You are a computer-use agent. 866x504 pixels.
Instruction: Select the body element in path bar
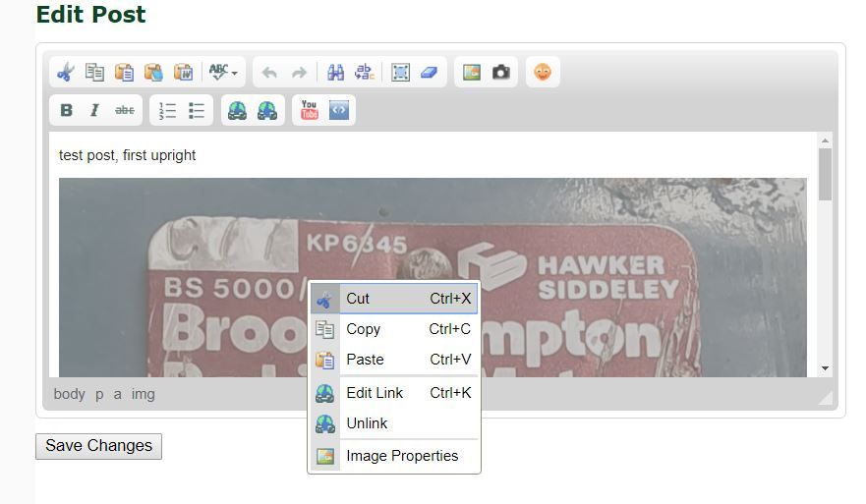pos(69,394)
